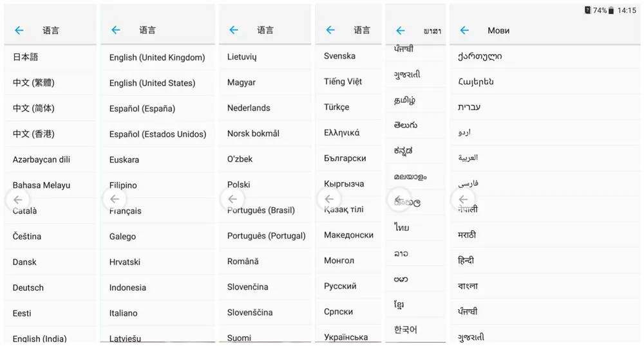
Task: Choose Ελληνικά from the list
Action: pos(348,132)
